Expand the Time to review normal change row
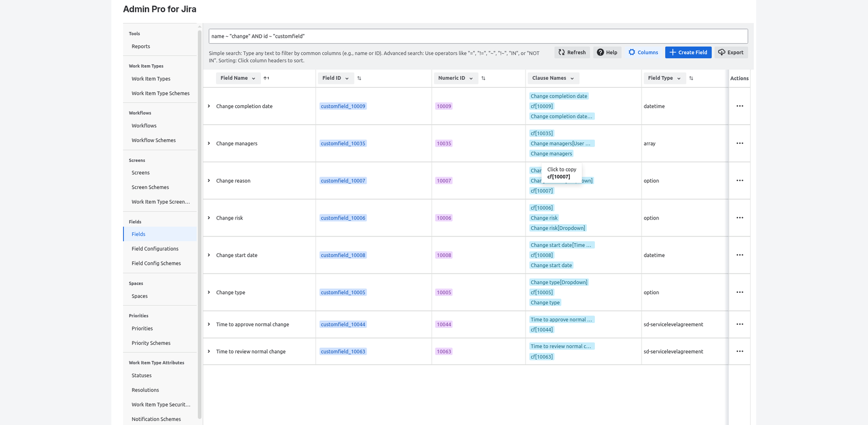This screenshot has width=868, height=425. click(209, 352)
